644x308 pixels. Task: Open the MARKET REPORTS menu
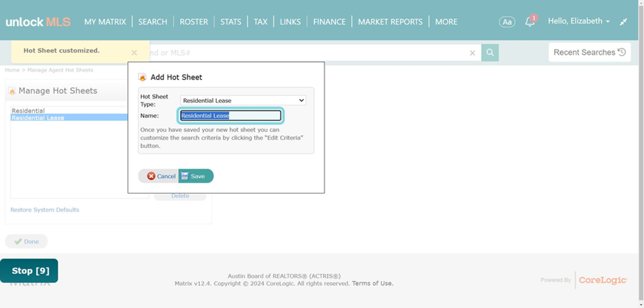tap(390, 22)
